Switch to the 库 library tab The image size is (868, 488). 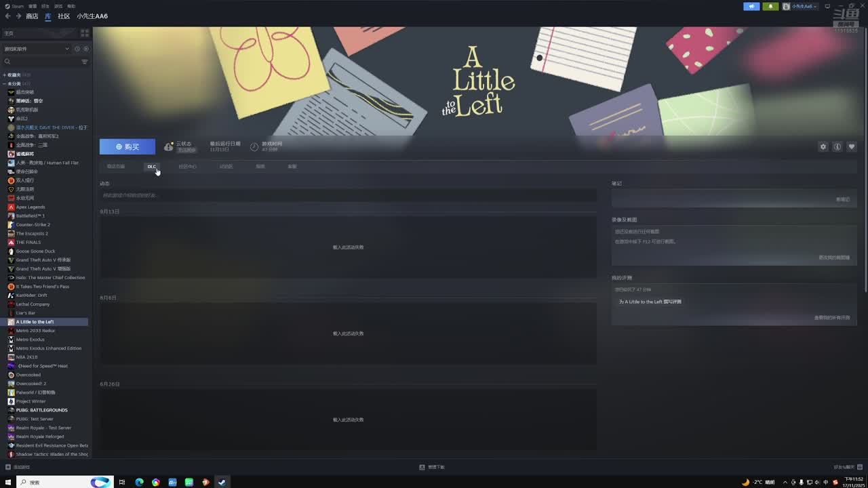click(x=47, y=16)
